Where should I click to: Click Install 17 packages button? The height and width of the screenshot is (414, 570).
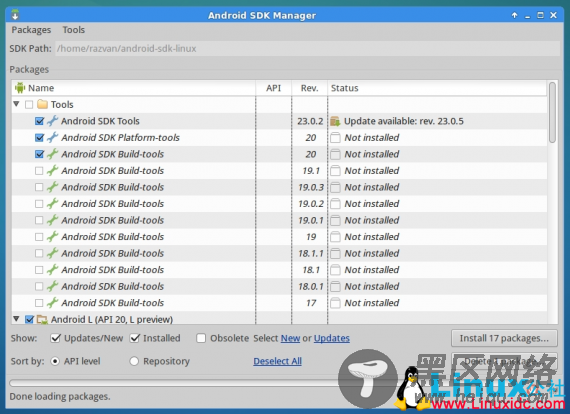pos(504,338)
